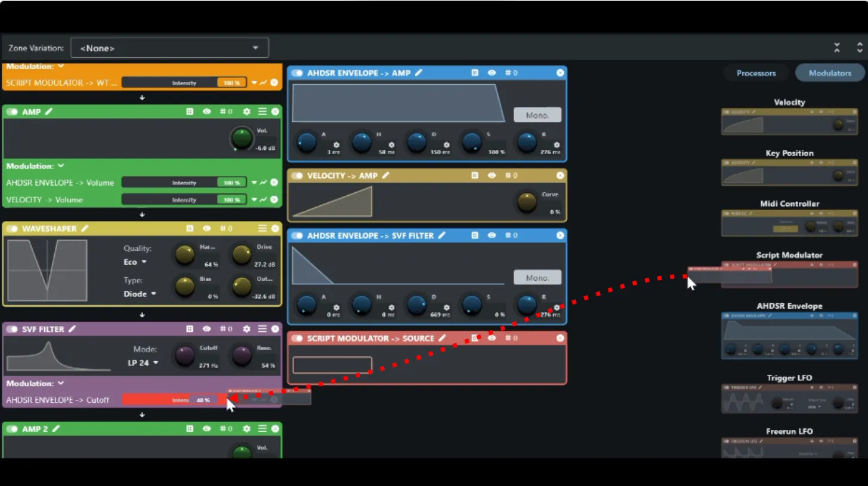Click the collapse-all arrows icon at top right

(x=837, y=48)
